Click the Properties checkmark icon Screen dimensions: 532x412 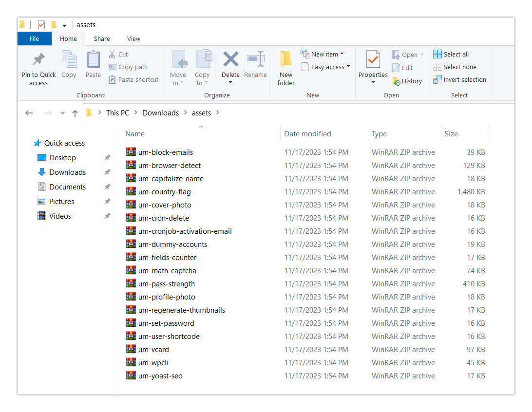tap(373, 59)
